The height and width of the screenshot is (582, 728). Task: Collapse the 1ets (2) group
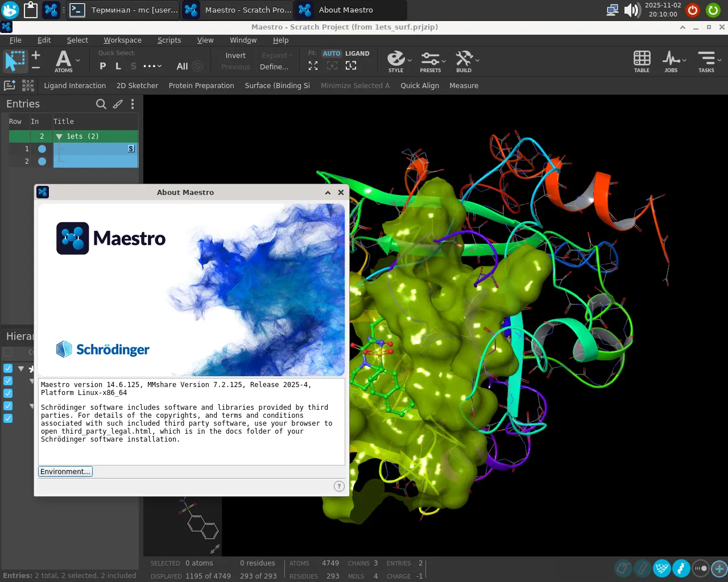click(59, 137)
